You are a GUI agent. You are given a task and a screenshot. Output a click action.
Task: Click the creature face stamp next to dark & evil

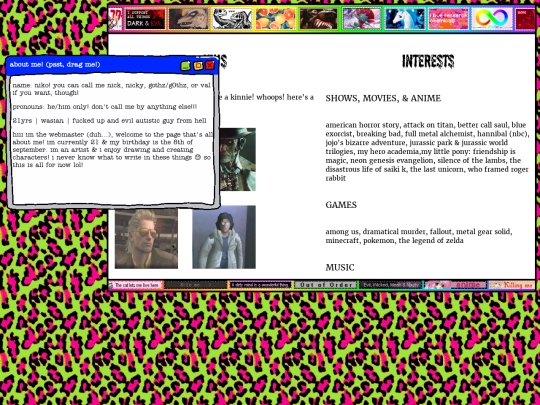tap(188, 19)
